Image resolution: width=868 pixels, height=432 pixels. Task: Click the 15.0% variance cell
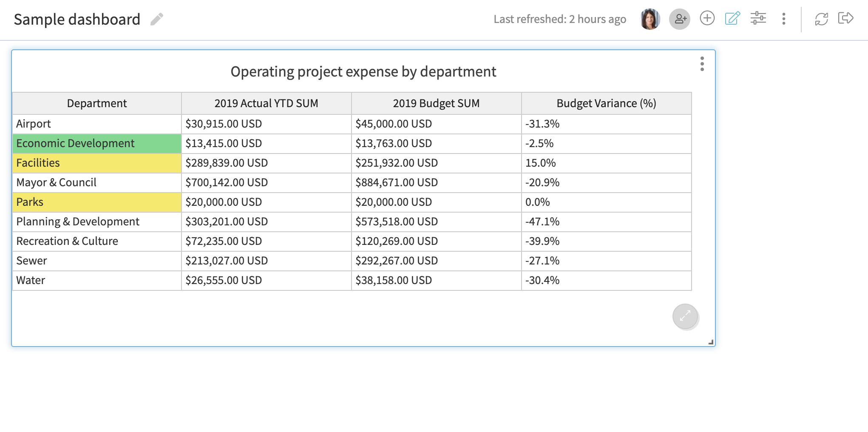pyautogui.click(x=607, y=163)
